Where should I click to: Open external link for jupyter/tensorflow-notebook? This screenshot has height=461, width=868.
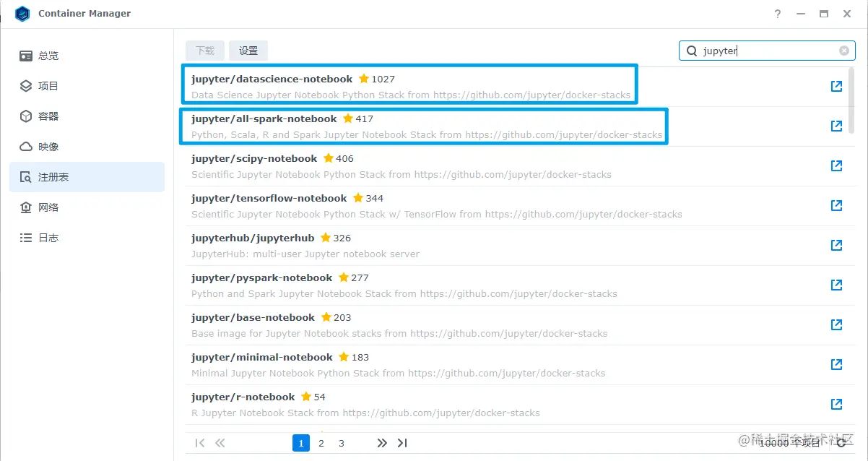coord(836,206)
